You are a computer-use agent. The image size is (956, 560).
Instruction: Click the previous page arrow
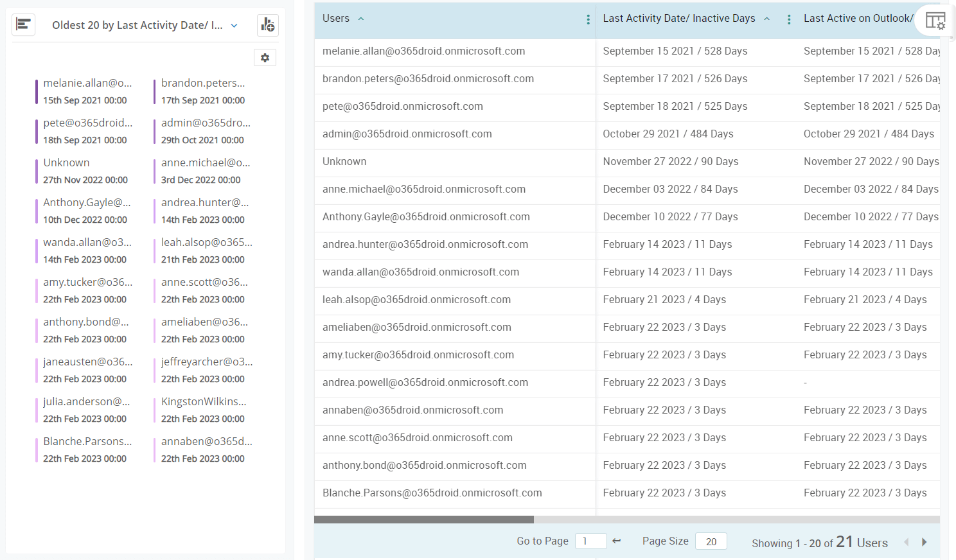(907, 541)
